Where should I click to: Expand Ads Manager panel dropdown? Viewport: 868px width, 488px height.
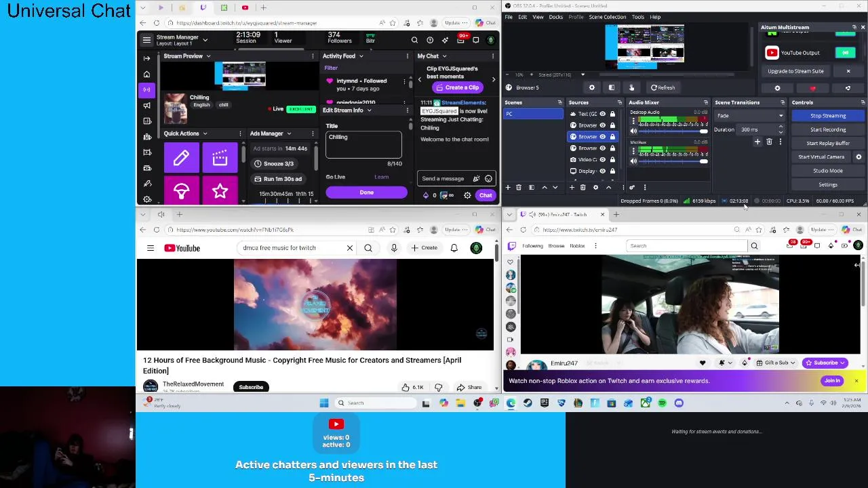[x=289, y=134]
